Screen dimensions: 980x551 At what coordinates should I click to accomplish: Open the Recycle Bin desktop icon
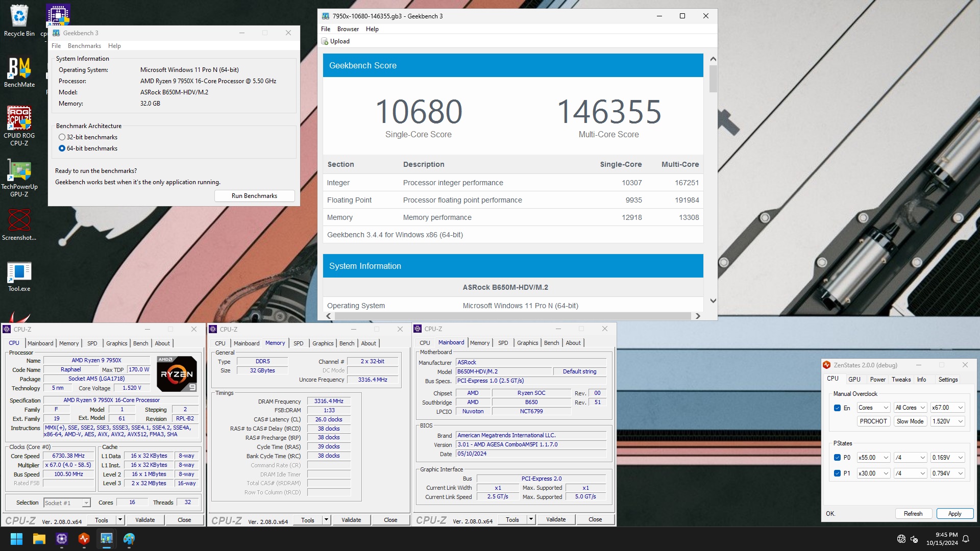click(19, 20)
